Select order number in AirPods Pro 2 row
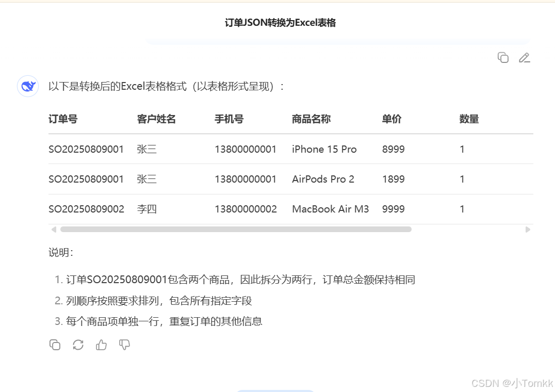The width and height of the screenshot is (555, 392). click(86, 179)
